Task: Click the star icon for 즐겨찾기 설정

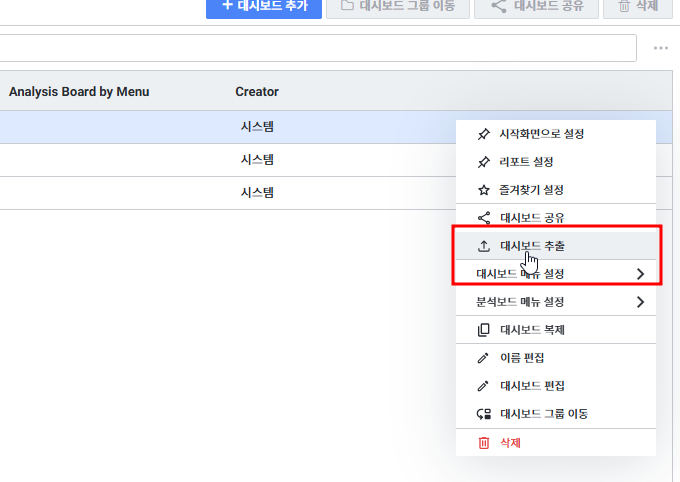Action: pos(484,190)
